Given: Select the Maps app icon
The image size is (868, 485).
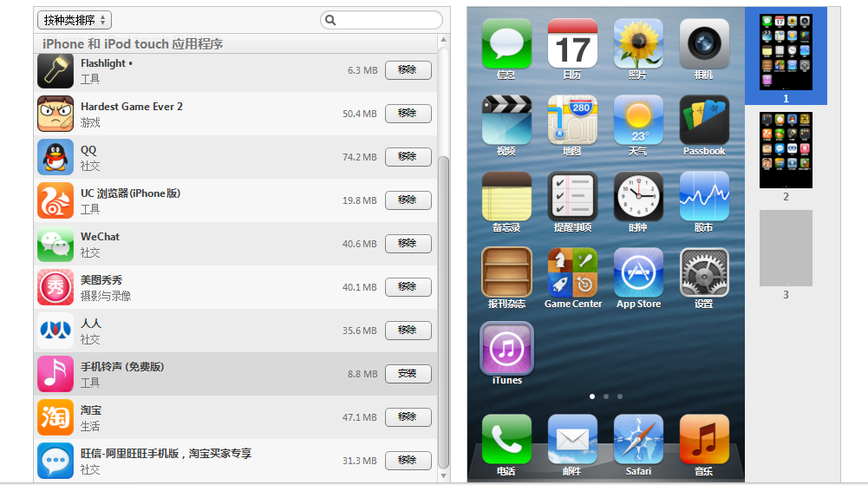Looking at the screenshot, I should click(x=572, y=120).
